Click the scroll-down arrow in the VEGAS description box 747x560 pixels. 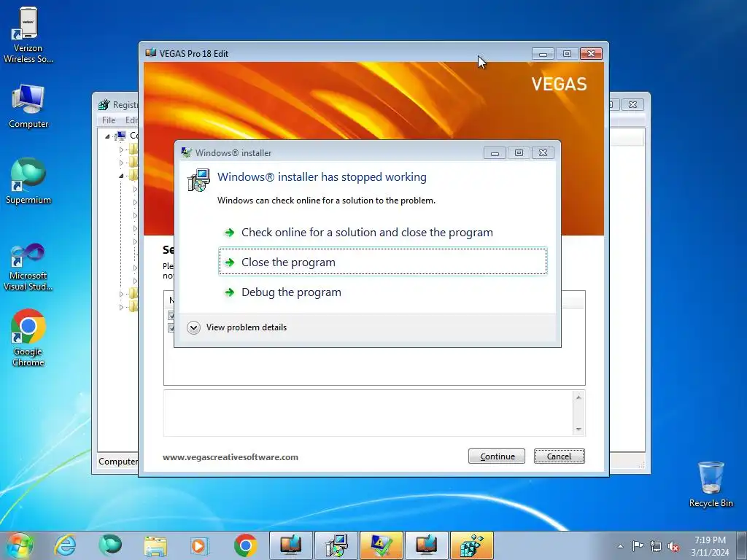[578, 429]
